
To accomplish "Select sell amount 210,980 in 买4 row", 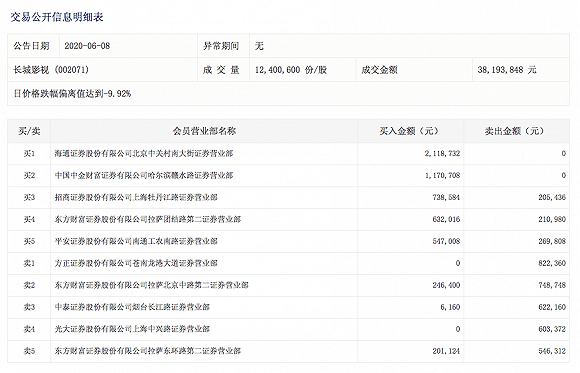I will (x=552, y=219).
